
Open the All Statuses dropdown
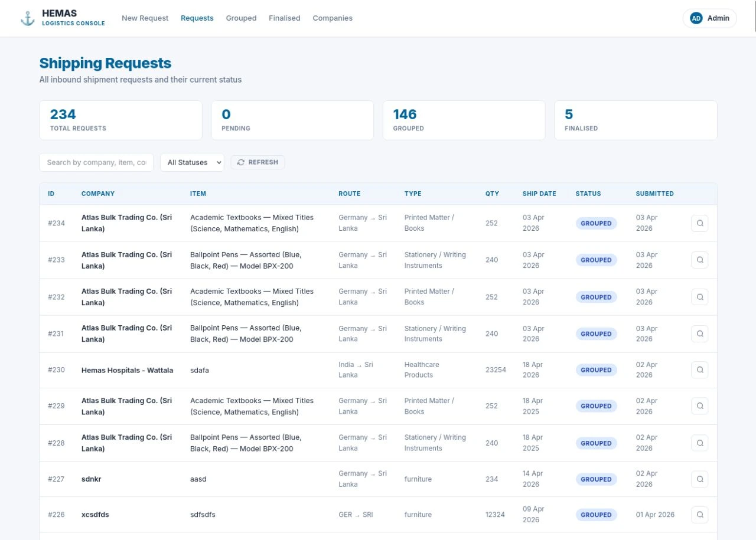(x=192, y=162)
